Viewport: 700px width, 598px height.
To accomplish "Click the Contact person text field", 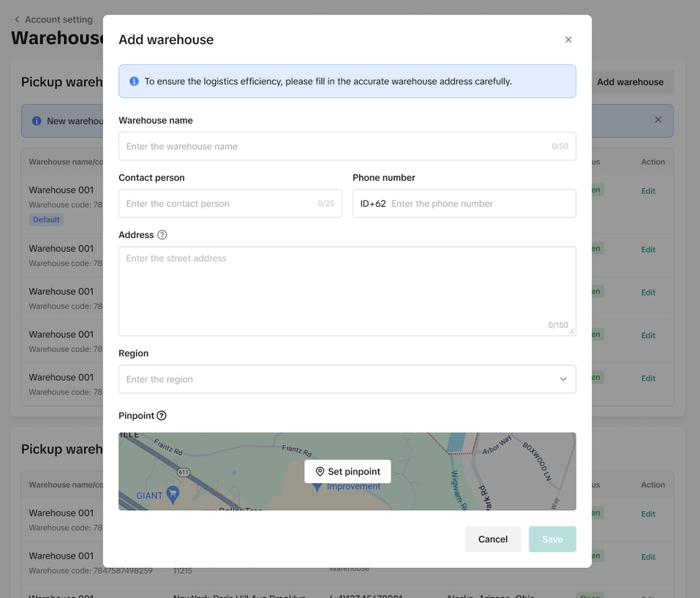I will tap(219, 203).
